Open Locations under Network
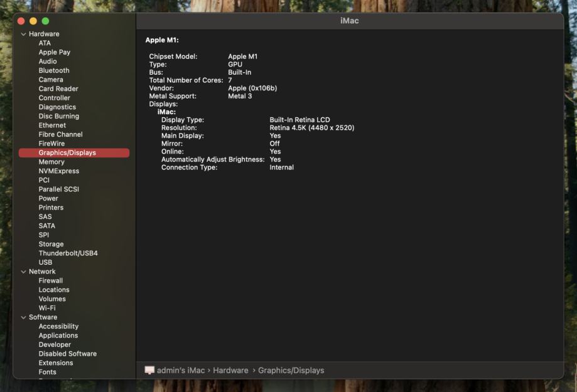The height and width of the screenshot is (392, 577). click(54, 290)
